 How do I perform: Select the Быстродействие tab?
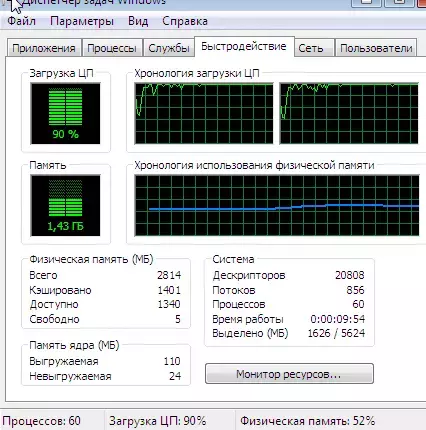click(244, 46)
